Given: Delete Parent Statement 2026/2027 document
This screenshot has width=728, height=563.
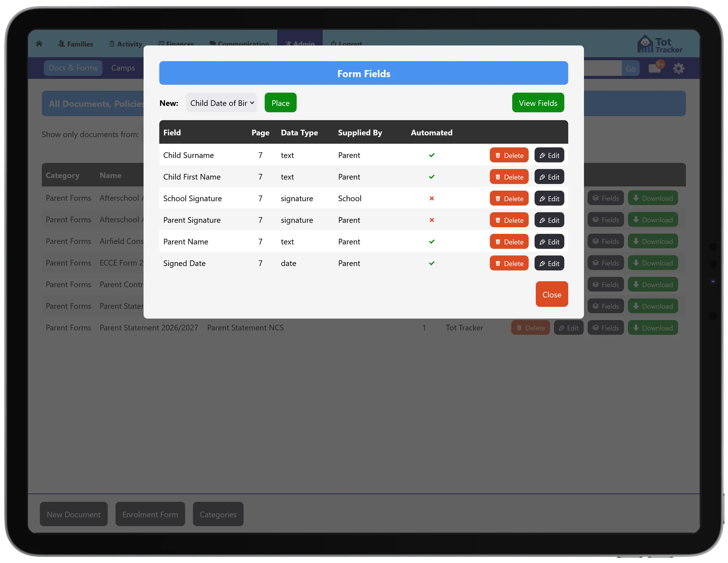Looking at the screenshot, I should point(531,328).
